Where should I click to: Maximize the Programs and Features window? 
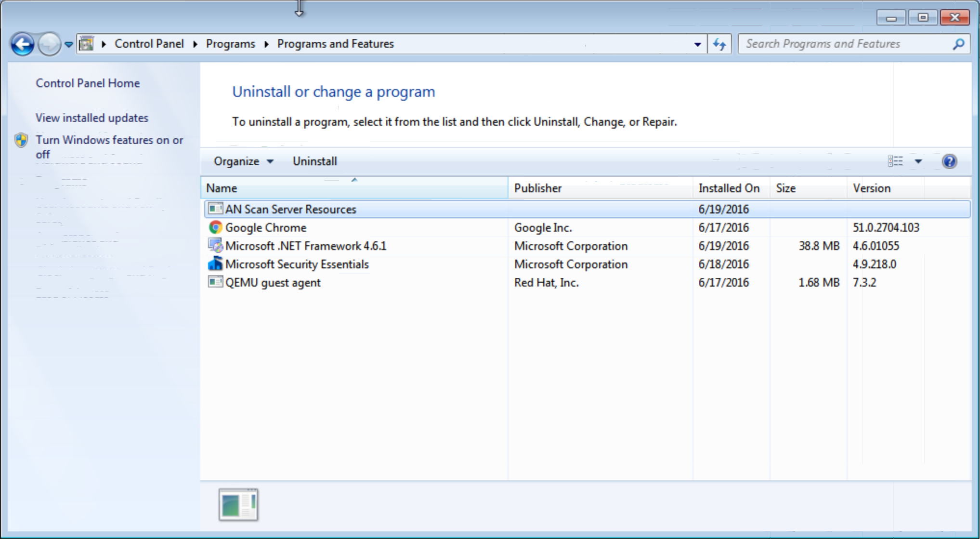(923, 18)
